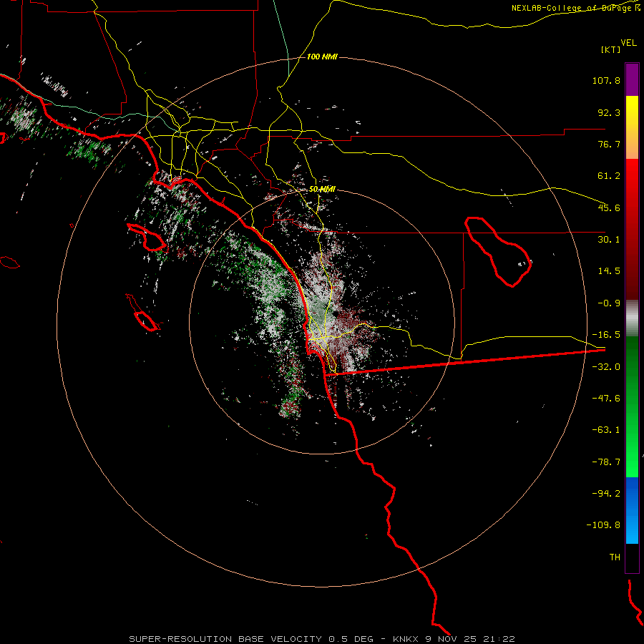Click the 107.8 legend value
Image resolution: width=644 pixels, height=644 pixels.
pos(606,80)
